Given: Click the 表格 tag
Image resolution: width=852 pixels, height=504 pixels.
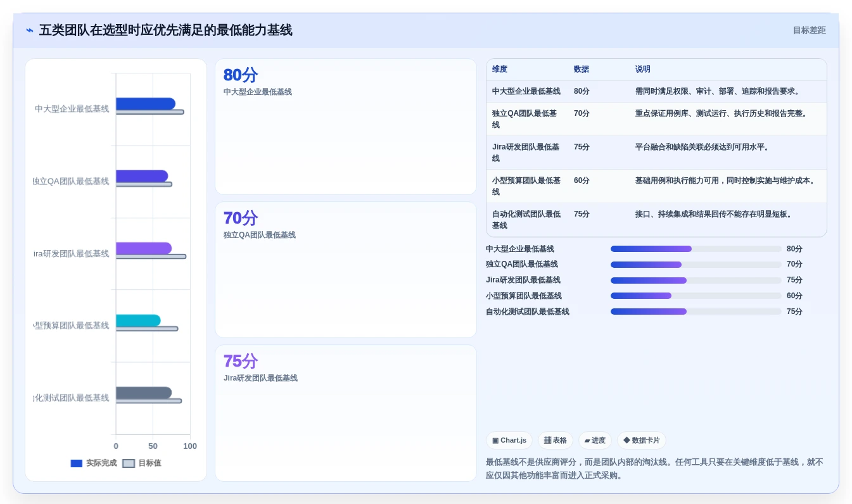Looking at the screenshot, I should [x=556, y=441].
